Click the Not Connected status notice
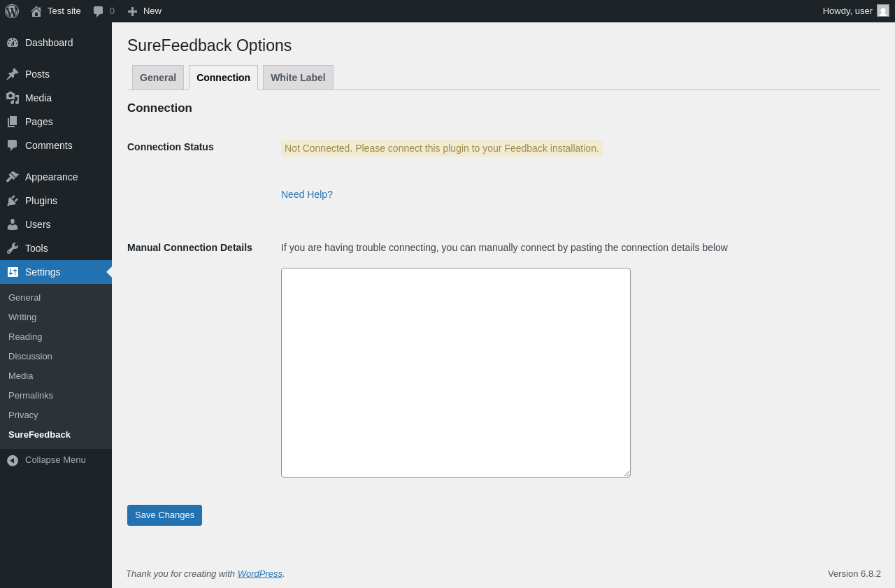Screen dimensions: 895x588 coord(442,148)
